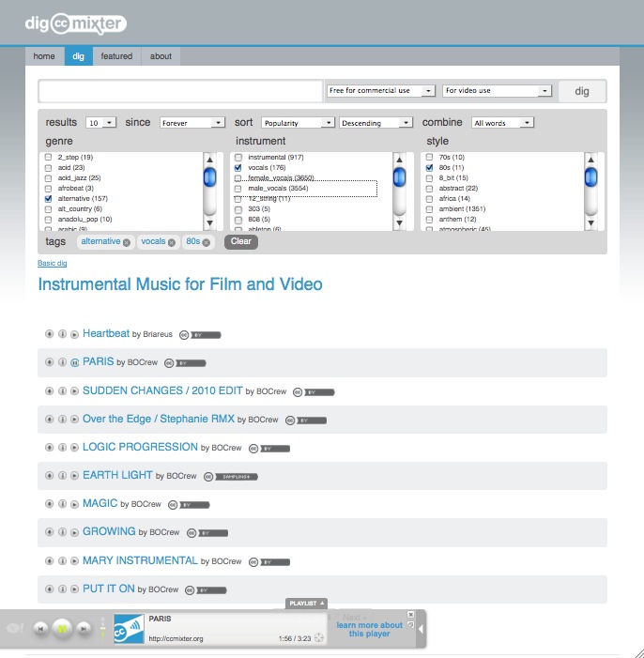Image resolution: width=644 pixels, height=658 pixels.
Task: Open the Heartbeat track link
Action: tap(106, 333)
